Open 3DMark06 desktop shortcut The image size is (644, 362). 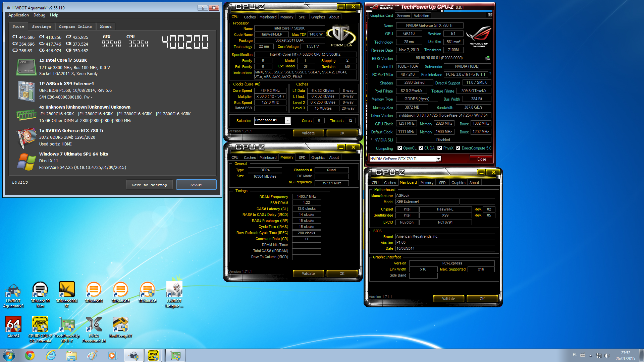click(x=147, y=293)
